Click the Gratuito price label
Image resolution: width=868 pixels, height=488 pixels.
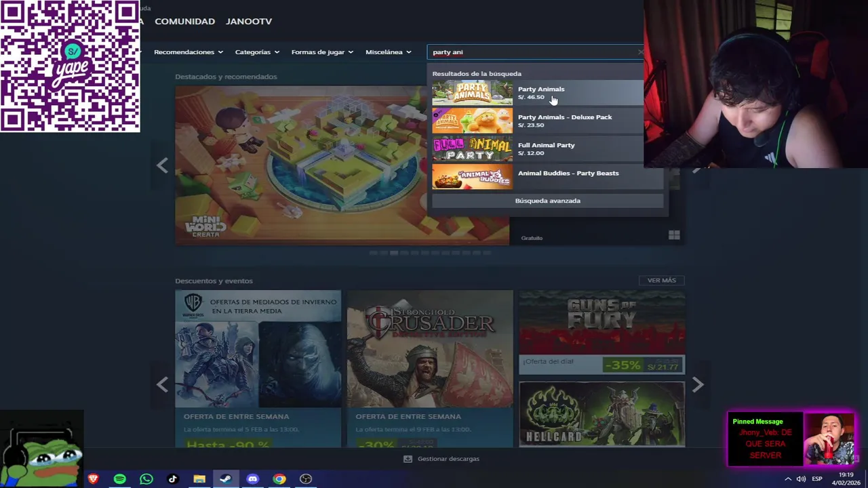(x=532, y=238)
